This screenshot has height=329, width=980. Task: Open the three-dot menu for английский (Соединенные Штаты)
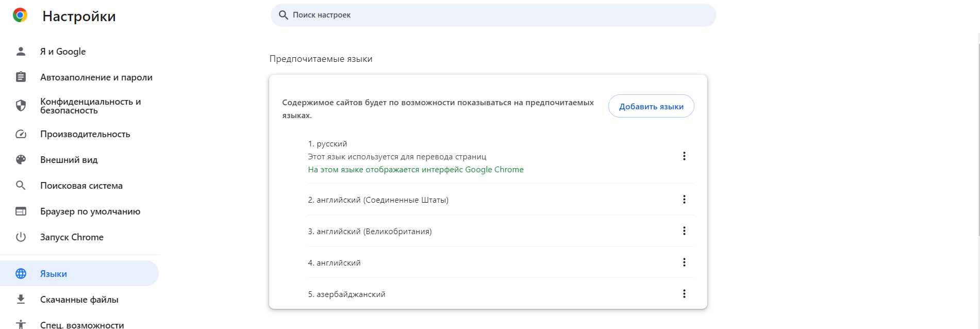pos(684,200)
